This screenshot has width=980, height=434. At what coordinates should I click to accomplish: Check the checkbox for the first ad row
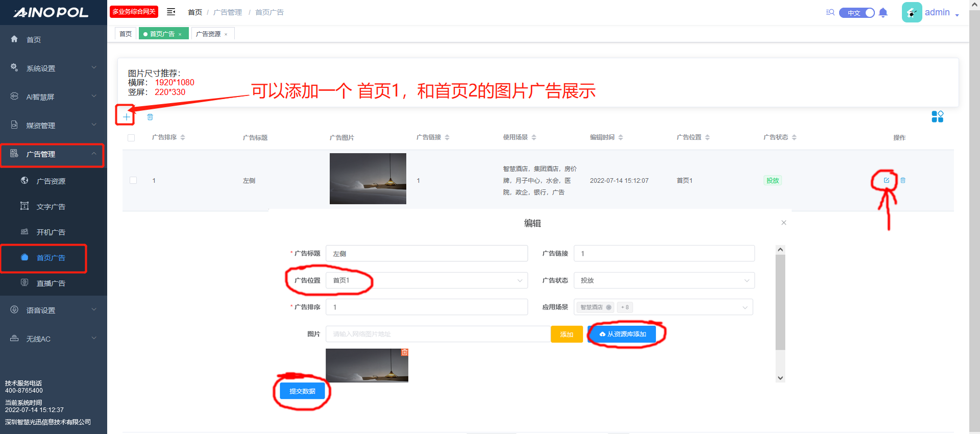[x=133, y=180]
